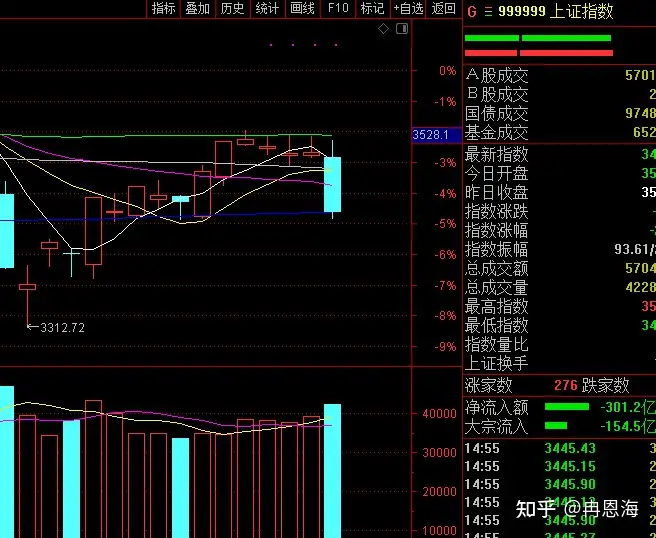Click the 指数量比 row label
The width and height of the screenshot is (656, 538).
coord(497,345)
